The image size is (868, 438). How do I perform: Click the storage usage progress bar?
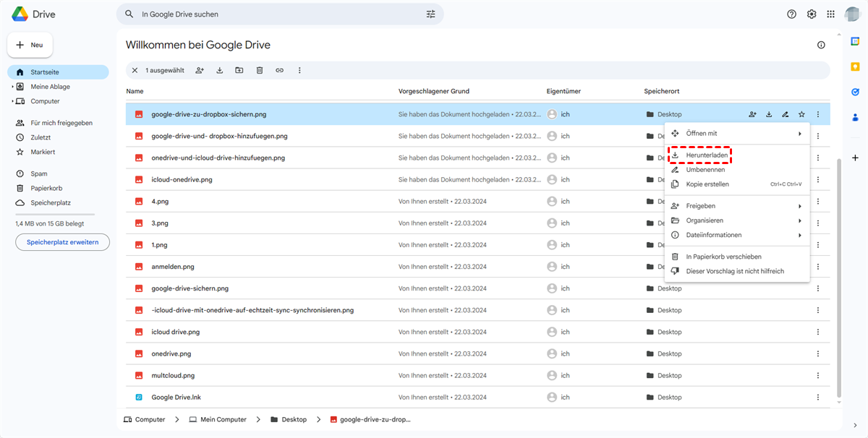pos(55,214)
